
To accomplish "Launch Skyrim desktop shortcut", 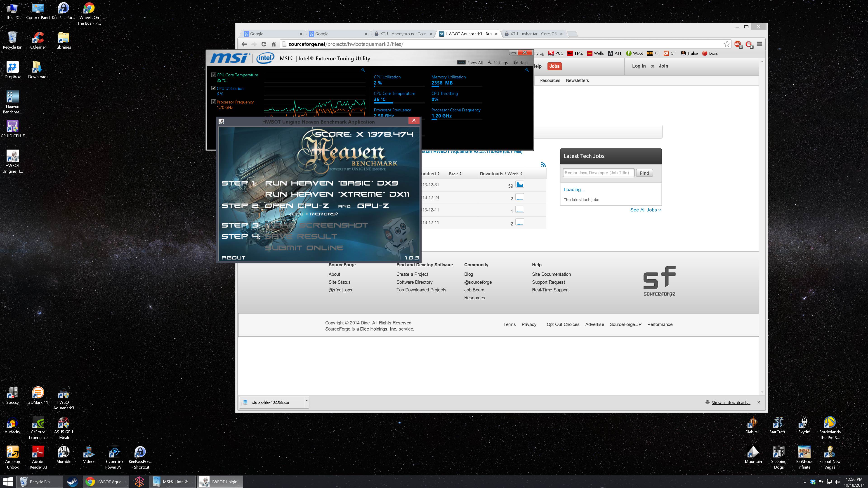I will [804, 425].
